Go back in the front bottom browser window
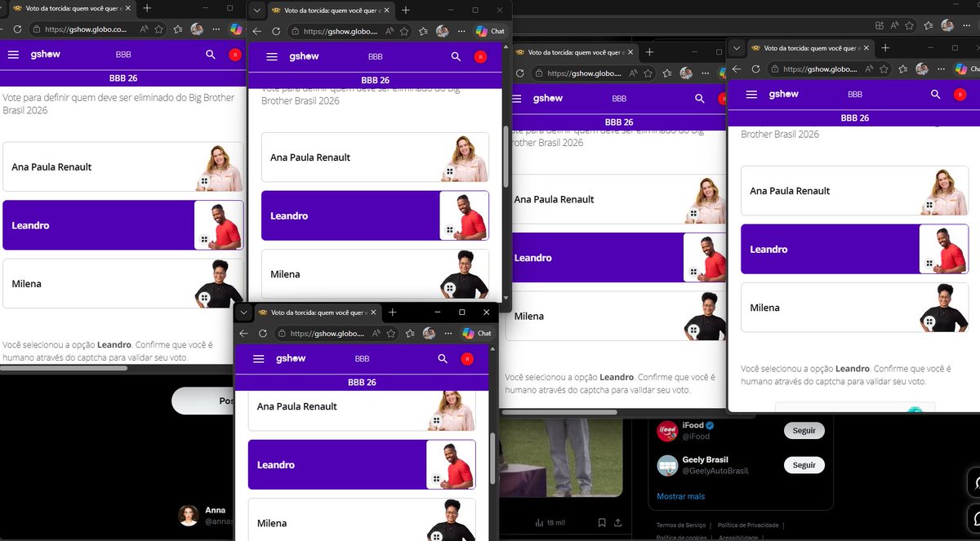Screen dimensions: 980x541 click(x=244, y=333)
